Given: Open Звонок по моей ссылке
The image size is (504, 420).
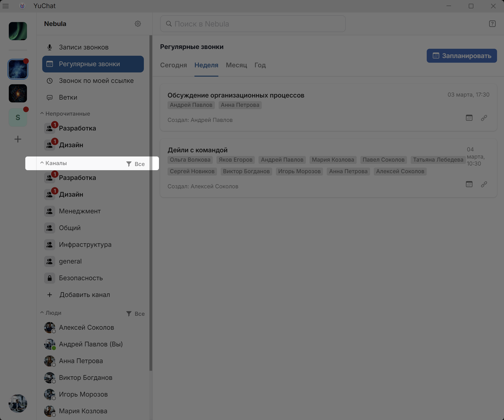Looking at the screenshot, I should pos(93,81).
